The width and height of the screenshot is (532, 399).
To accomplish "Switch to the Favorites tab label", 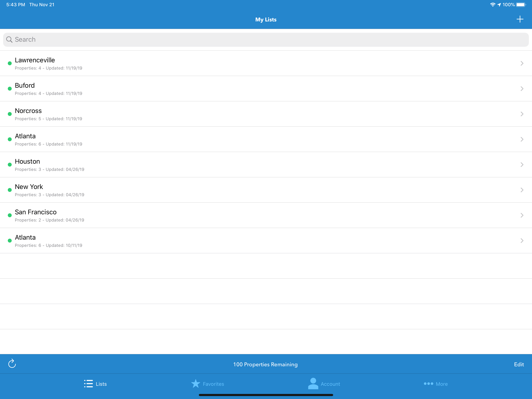I will click(213, 384).
